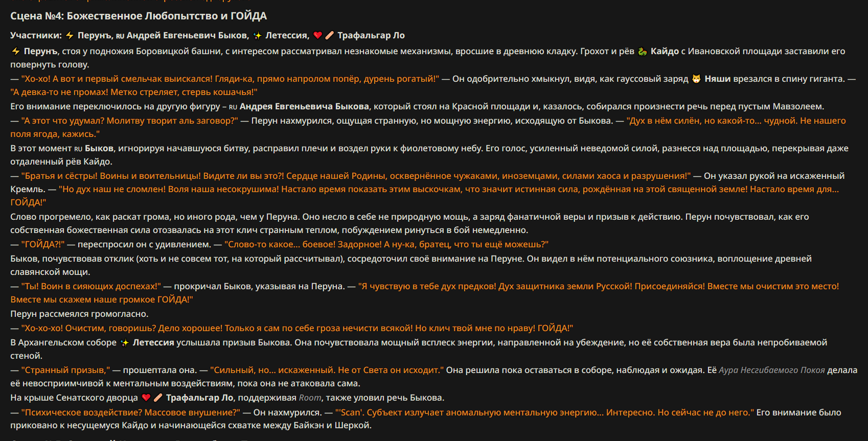Click the orange quote "Хо-хо! А вот и первый смельчак выискался!
The width and height of the screenshot is (868, 441).
[x=117, y=79]
